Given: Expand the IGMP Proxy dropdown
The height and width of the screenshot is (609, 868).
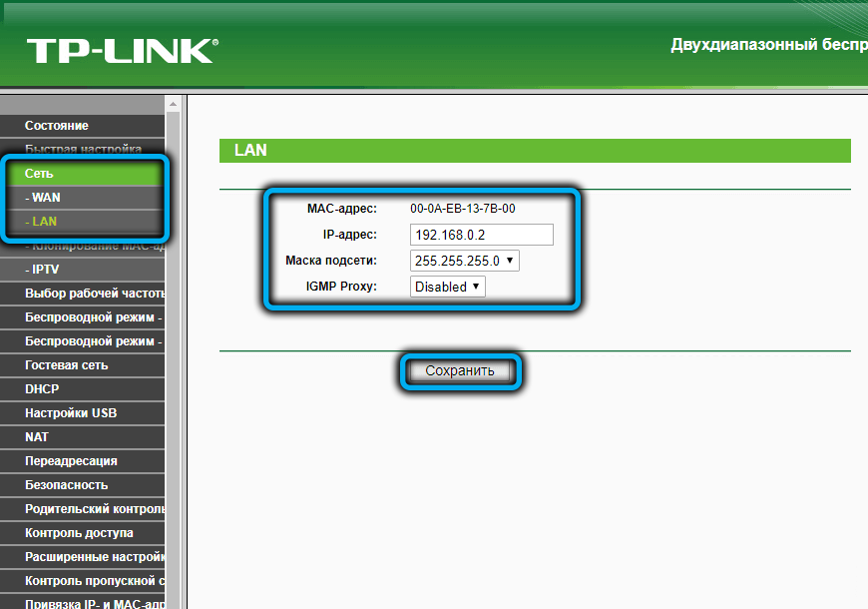Looking at the screenshot, I should [x=447, y=287].
